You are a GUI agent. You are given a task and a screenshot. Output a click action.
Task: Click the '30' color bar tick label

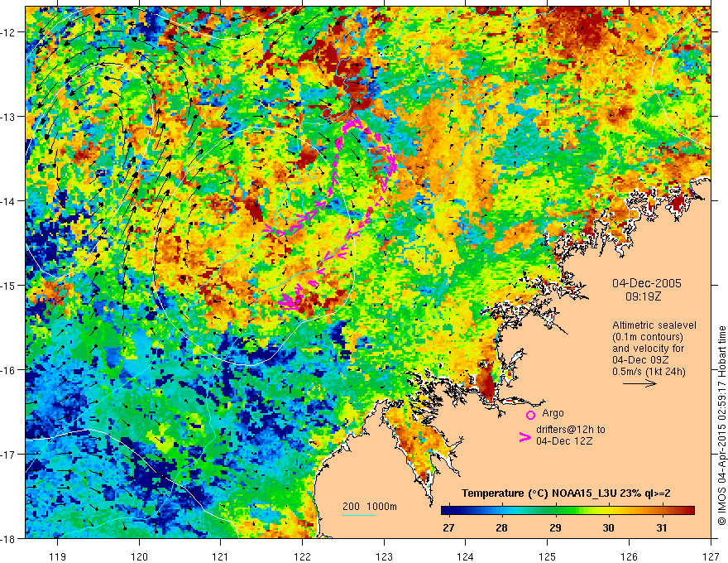point(608,527)
